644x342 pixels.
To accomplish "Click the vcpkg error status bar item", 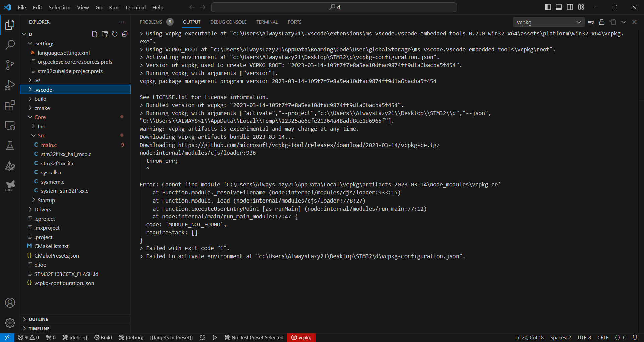I will click(301, 337).
